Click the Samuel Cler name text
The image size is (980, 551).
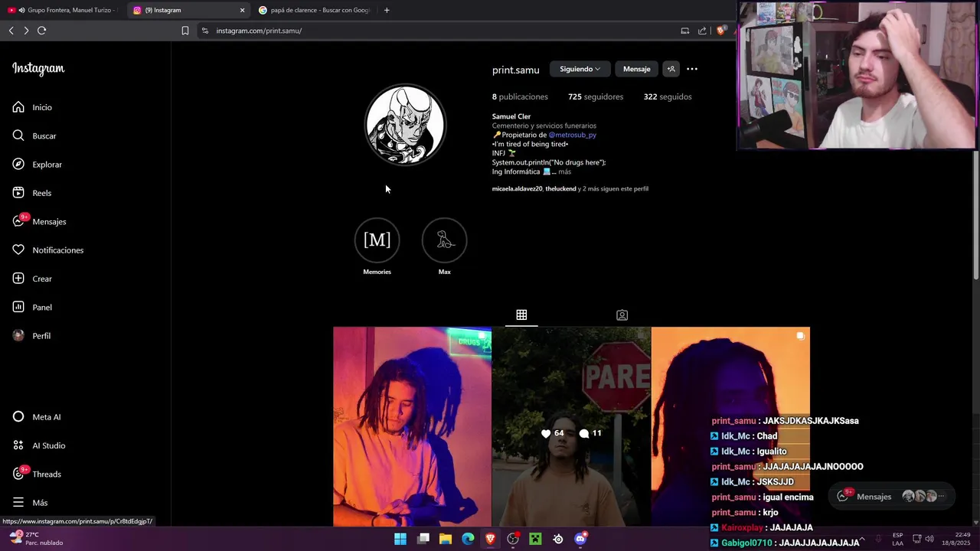[511, 116]
